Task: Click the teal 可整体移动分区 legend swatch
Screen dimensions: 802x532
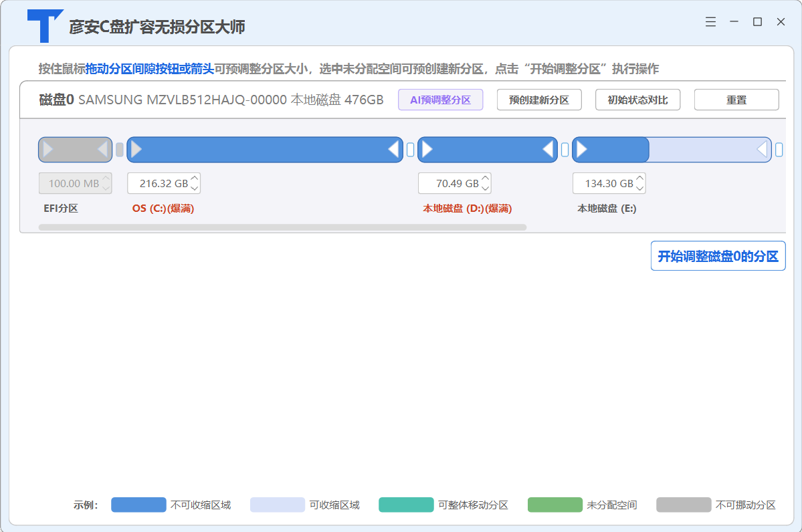Action: (x=406, y=505)
